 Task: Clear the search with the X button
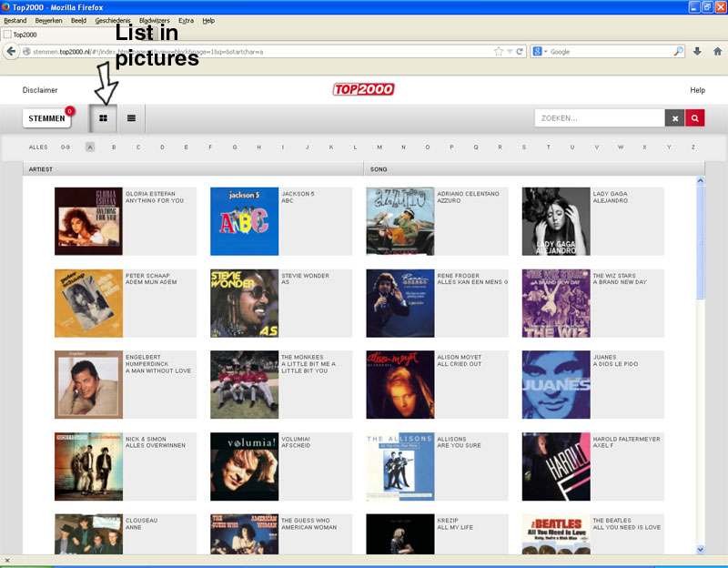[x=675, y=118]
